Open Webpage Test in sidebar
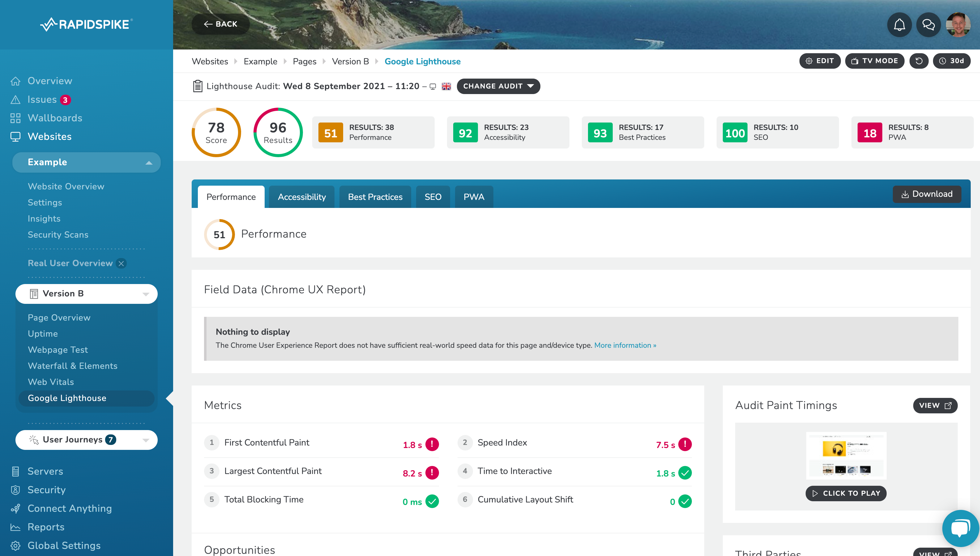This screenshot has width=980, height=556. (x=58, y=350)
